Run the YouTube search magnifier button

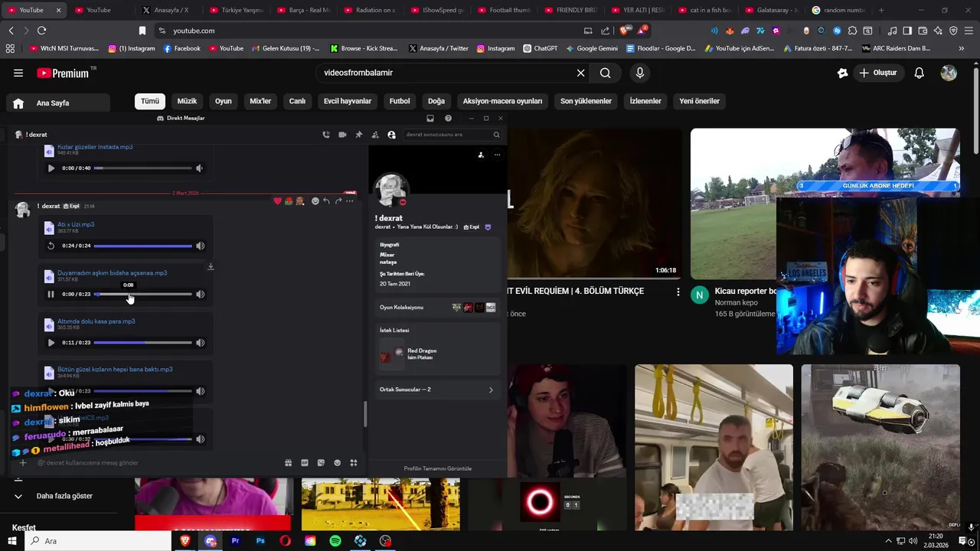[606, 73]
